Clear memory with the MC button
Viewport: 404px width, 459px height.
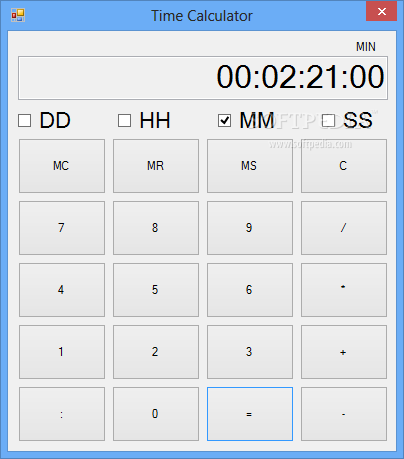(62, 166)
